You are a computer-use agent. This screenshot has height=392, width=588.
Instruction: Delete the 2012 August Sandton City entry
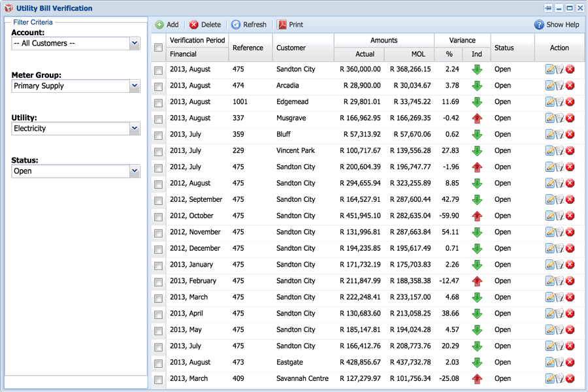click(570, 183)
